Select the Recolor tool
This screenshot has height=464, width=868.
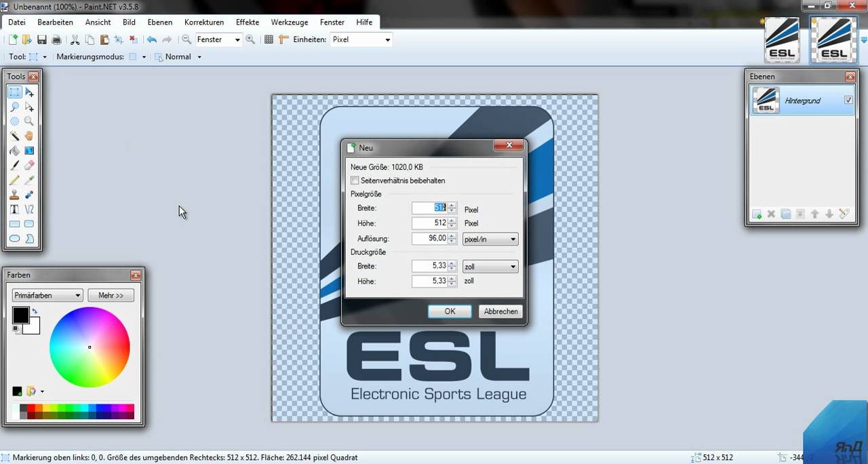click(x=29, y=195)
